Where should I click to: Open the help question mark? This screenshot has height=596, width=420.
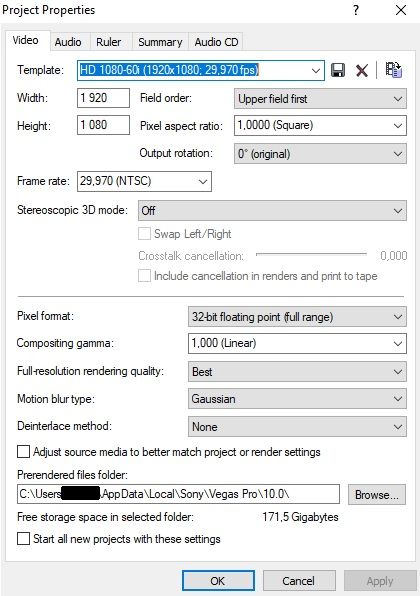pos(356,10)
